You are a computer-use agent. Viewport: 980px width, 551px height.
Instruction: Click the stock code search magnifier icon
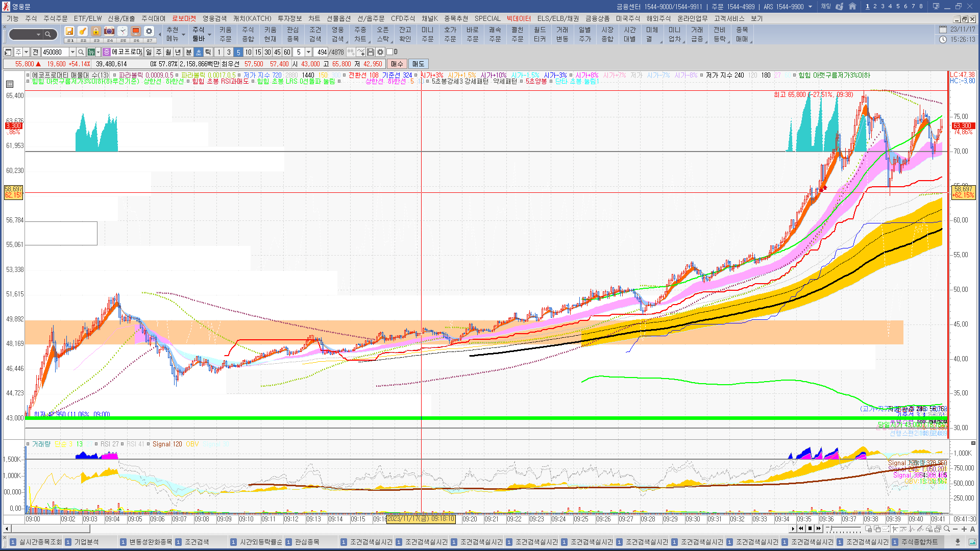81,52
